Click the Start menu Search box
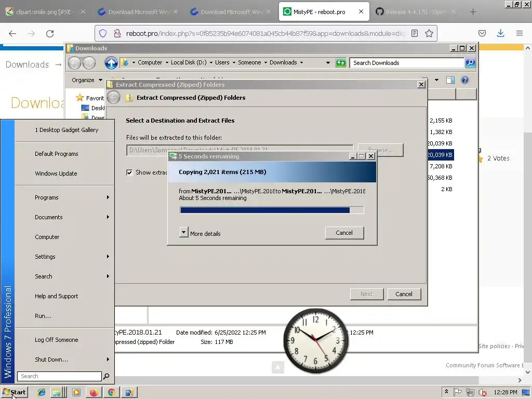 point(59,376)
